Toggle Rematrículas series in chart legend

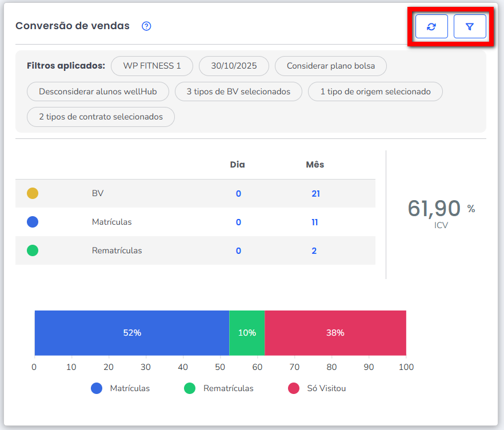[219, 388]
